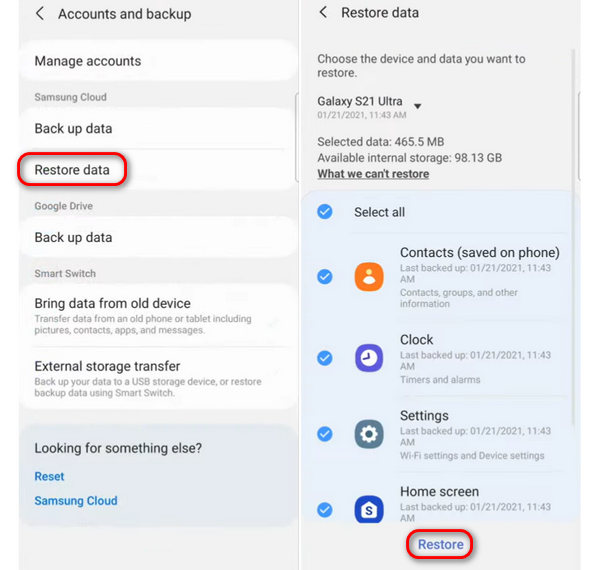Open What we can't restore link
Image resolution: width=600 pixels, height=570 pixels.
(x=373, y=174)
